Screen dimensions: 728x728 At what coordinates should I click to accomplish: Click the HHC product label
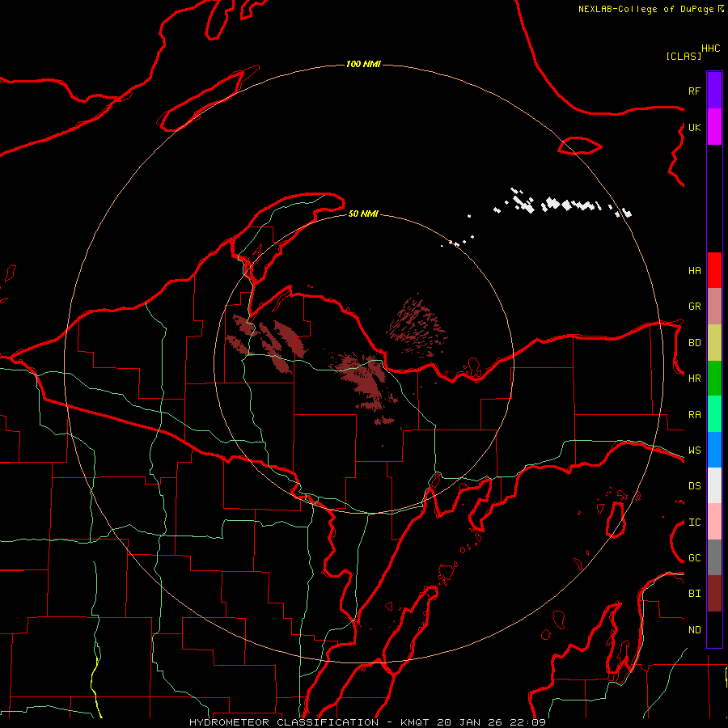[710, 49]
